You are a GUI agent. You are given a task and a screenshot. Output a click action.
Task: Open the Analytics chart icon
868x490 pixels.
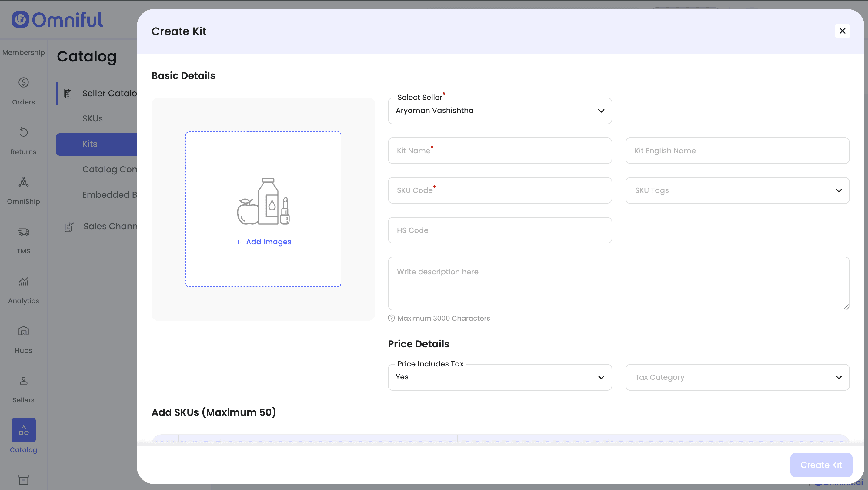23,282
